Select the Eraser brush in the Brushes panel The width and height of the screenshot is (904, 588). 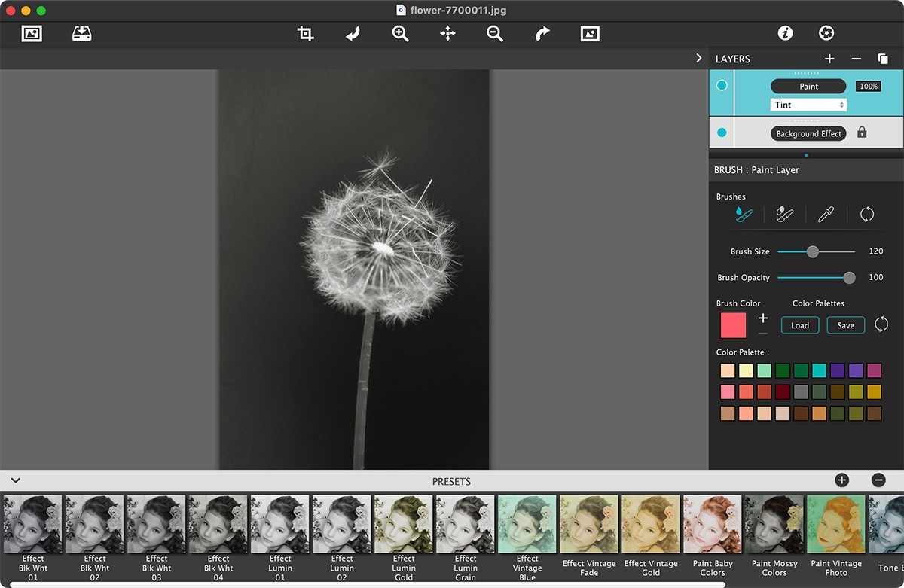tap(784, 215)
